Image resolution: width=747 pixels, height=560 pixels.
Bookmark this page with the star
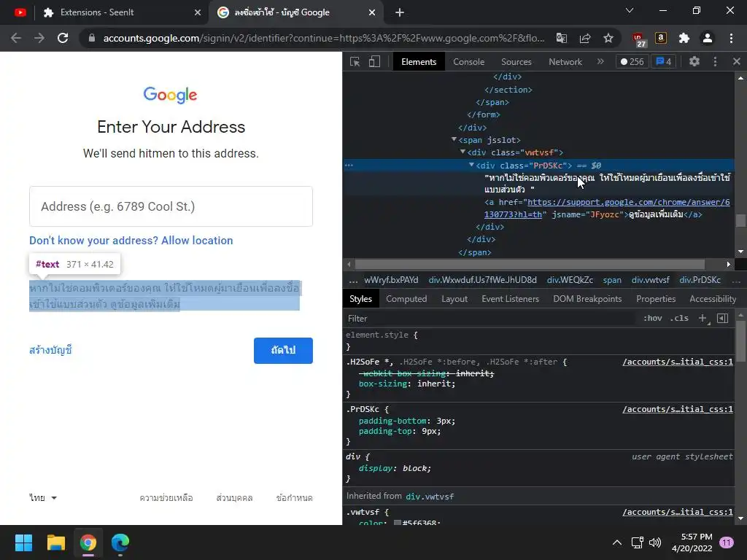[608, 38]
